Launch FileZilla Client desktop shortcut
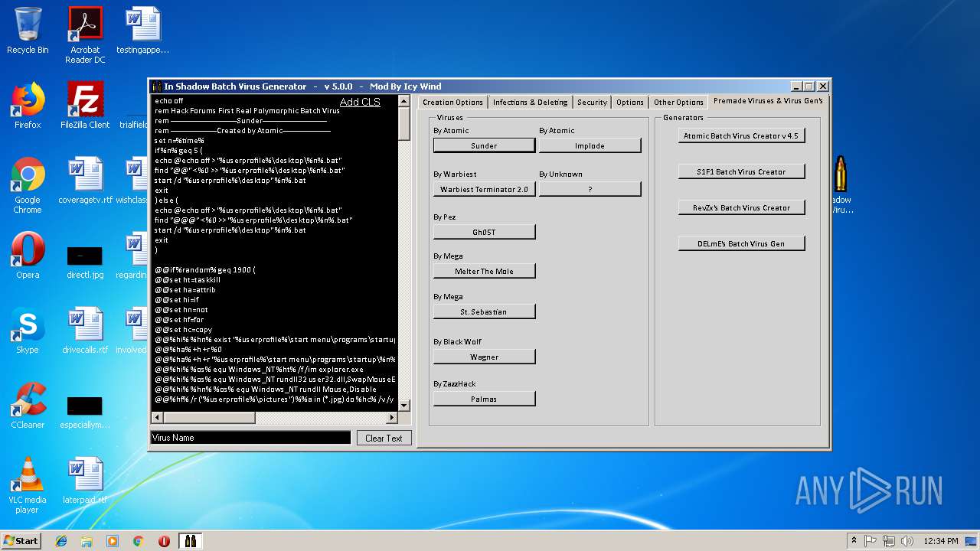 [x=85, y=106]
